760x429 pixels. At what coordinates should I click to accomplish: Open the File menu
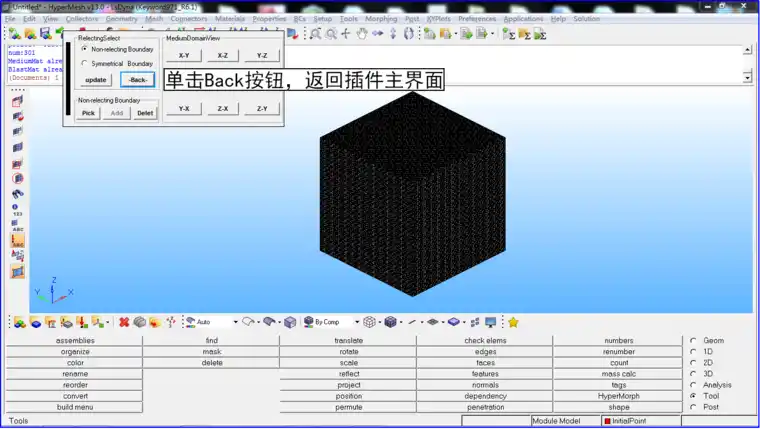point(10,18)
